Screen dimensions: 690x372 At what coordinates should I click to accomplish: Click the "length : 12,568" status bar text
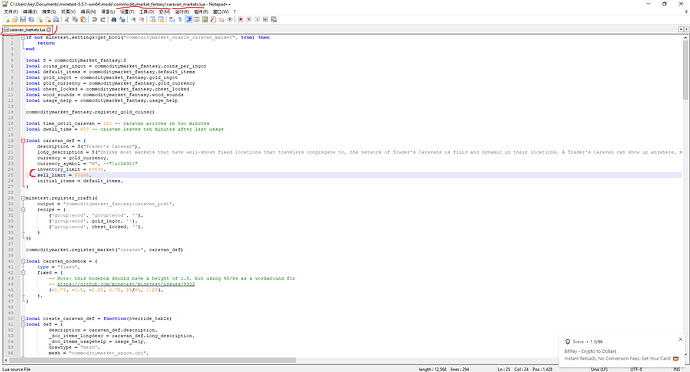click(432, 369)
